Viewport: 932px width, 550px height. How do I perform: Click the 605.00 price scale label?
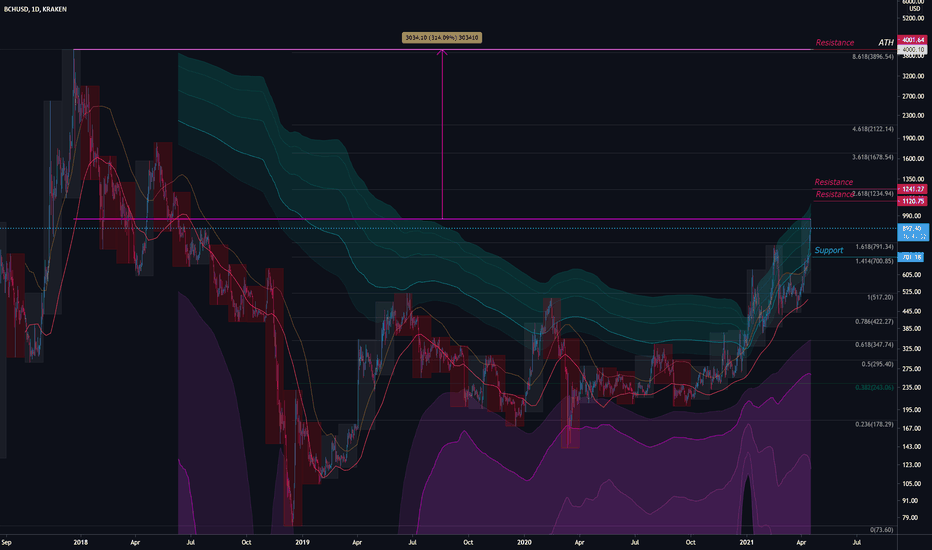(912, 274)
